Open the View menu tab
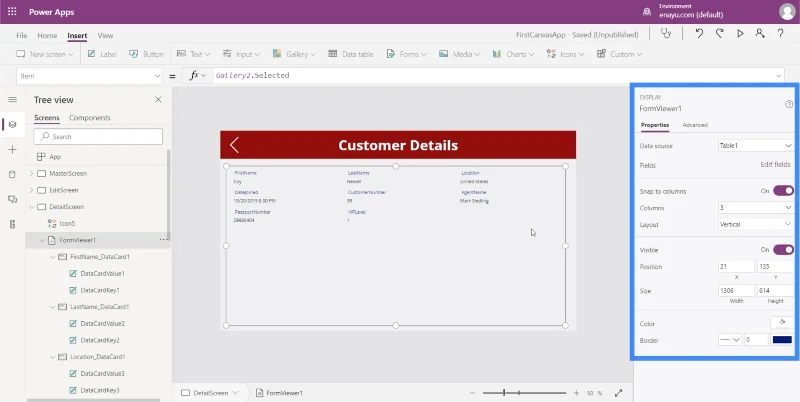This screenshot has height=402, width=800. coord(105,35)
